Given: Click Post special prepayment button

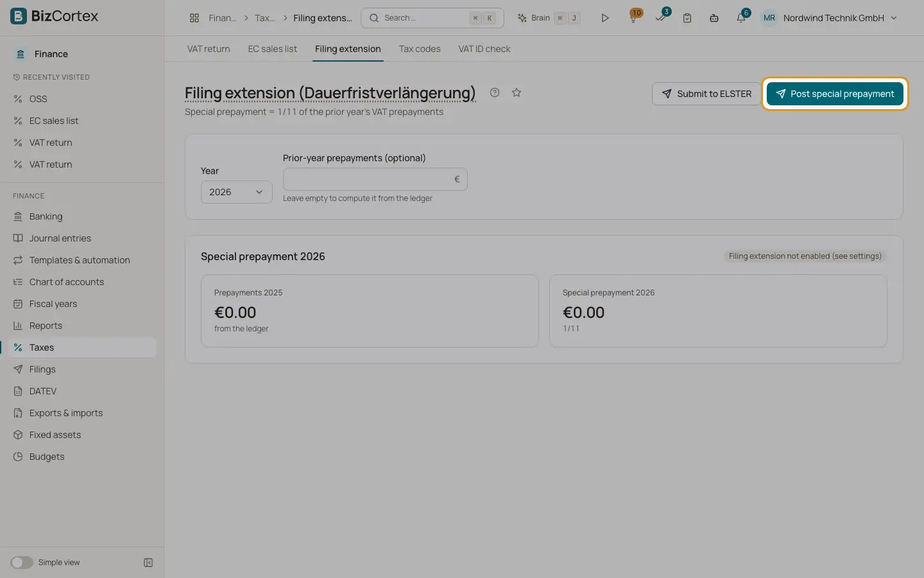Looking at the screenshot, I should pos(835,94).
